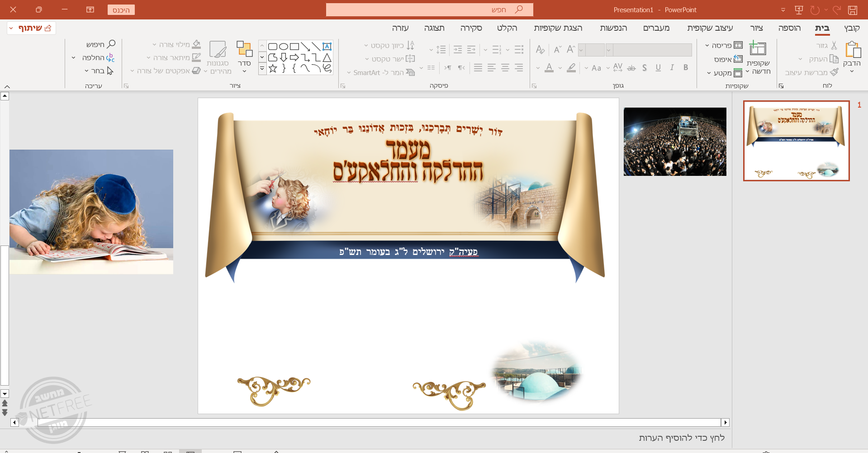Viewport: 868px width, 453px height.
Task: Click Shape Outline (מיתאר צורה) button
Action: [x=174, y=57]
